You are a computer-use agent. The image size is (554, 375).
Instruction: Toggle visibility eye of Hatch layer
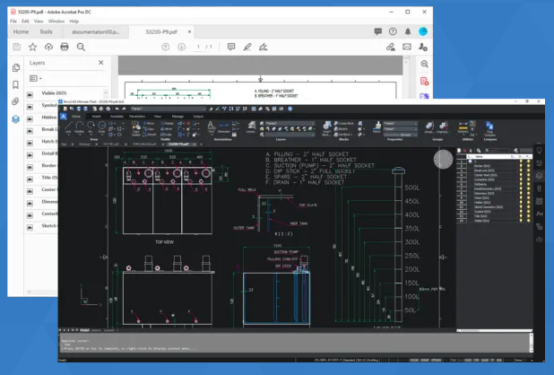[x=30, y=142]
